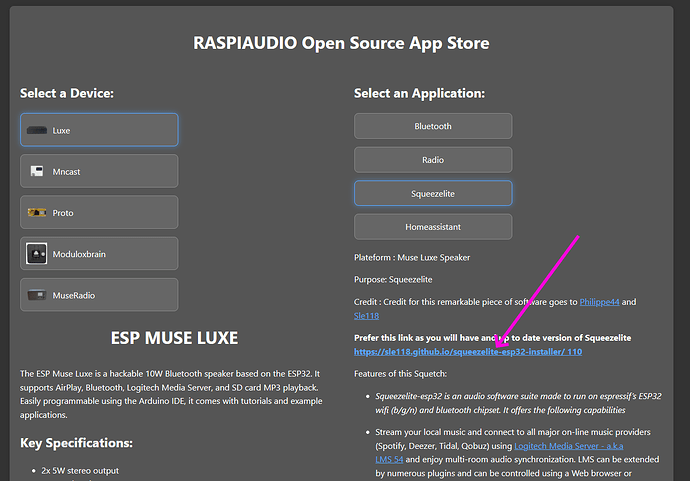The width and height of the screenshot is (690, 481).
Task: Choose MuseRadio as the device
Action: [99, 295]
